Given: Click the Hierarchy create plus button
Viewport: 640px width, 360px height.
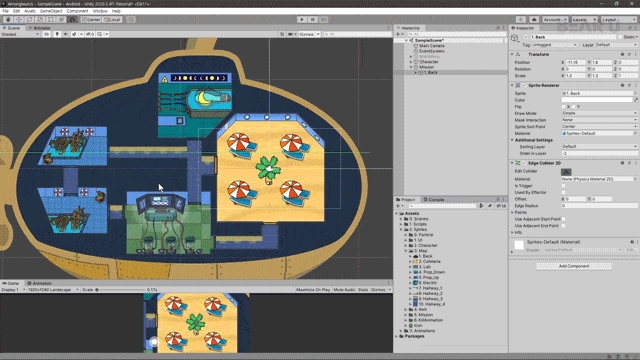Looking at the screenshot, I should [x=399, y=34].
